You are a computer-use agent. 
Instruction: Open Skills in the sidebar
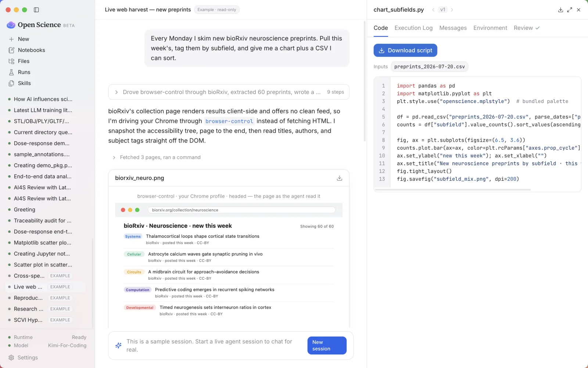point(24,83)
